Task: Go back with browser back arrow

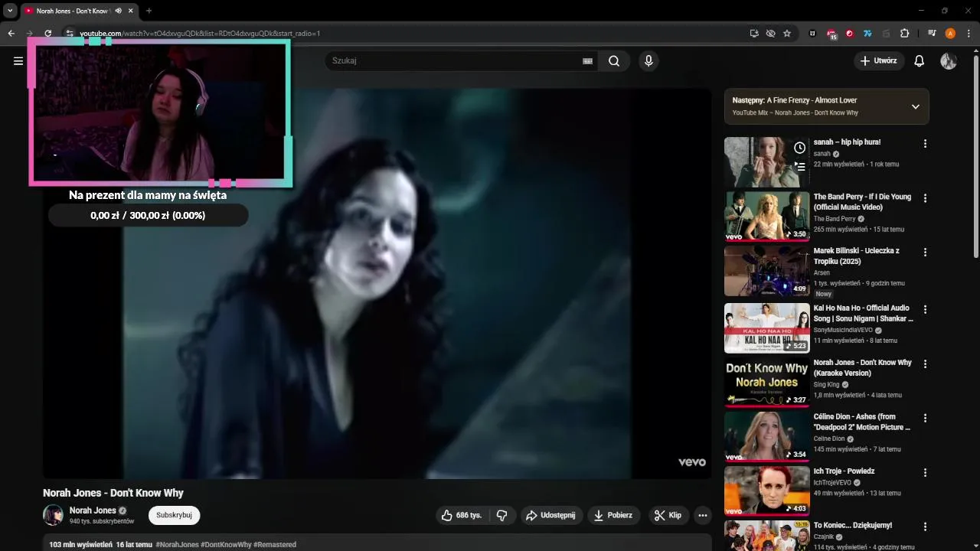Action: [x=11, y=34]
